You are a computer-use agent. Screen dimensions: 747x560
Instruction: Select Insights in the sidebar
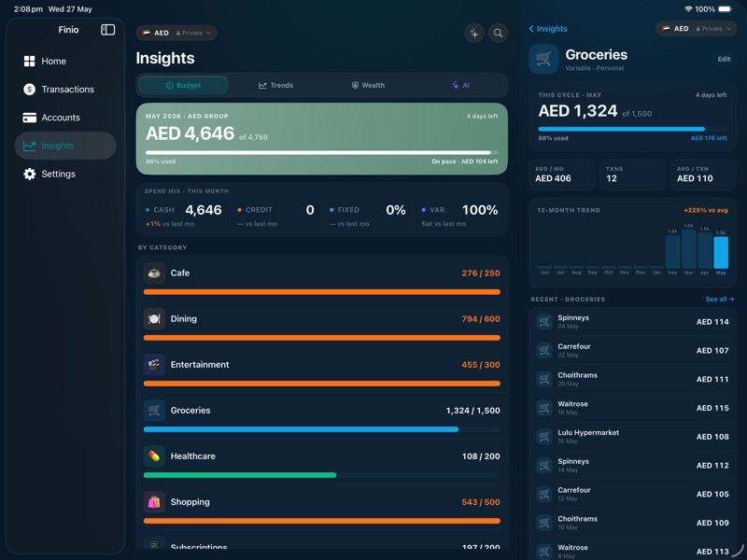[x=65, y=146]
